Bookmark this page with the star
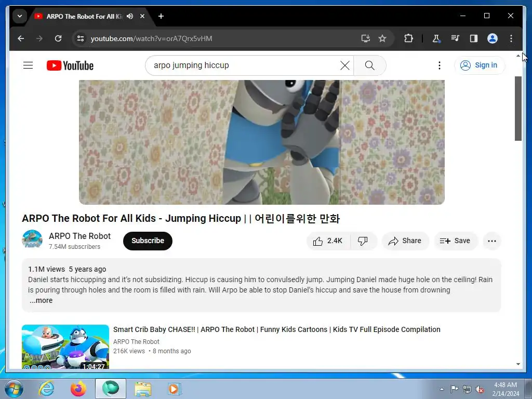 tap(382, 38)
